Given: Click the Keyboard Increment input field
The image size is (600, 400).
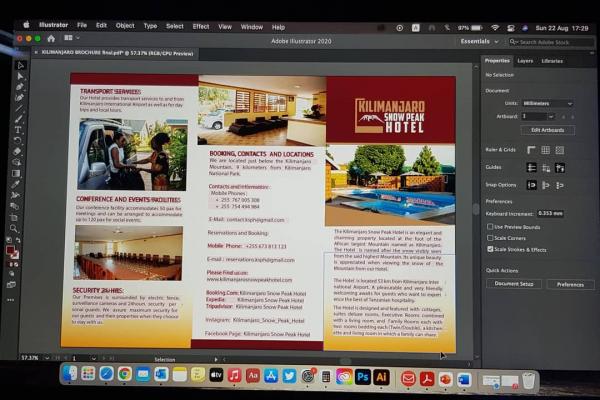Looking at the screenshot, I should [550, 213].
